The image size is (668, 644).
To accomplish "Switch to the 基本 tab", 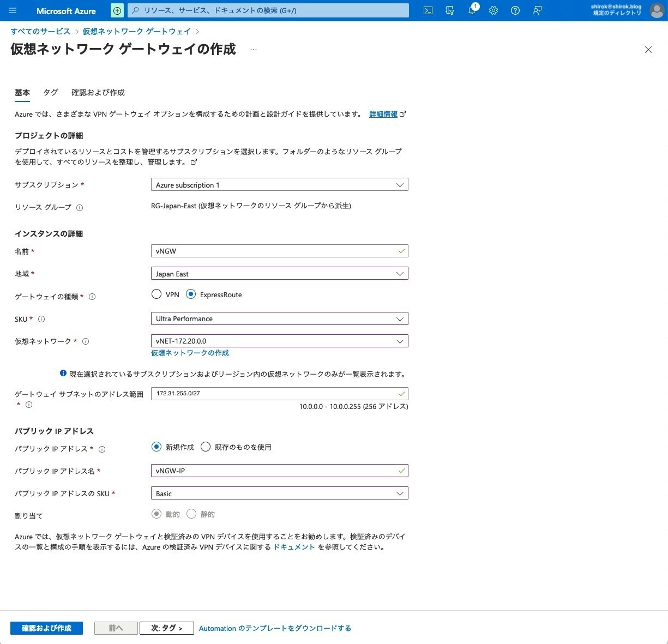I will coord(22,93).
